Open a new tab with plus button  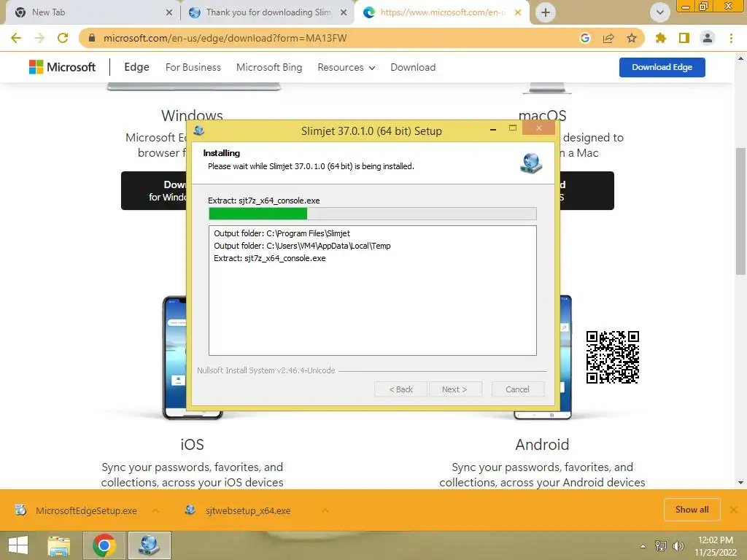coord(546,12)
